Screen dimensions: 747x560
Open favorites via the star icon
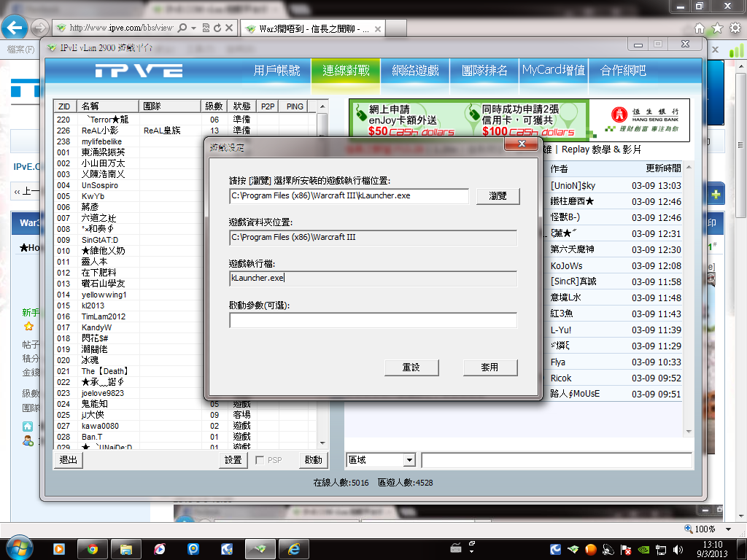[x=716, y=28]
